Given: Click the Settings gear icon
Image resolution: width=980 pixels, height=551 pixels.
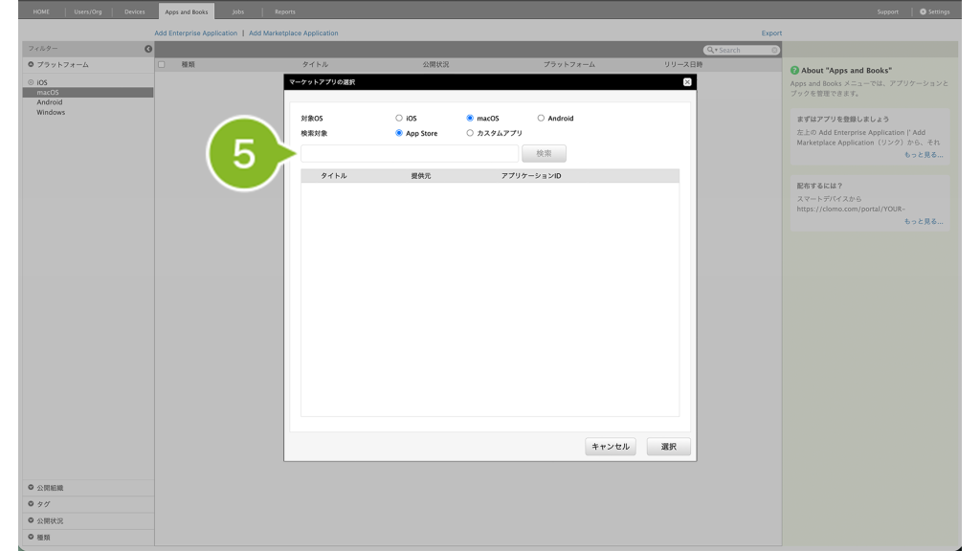Looking at the screenshot, I should (x=923, y=11).
